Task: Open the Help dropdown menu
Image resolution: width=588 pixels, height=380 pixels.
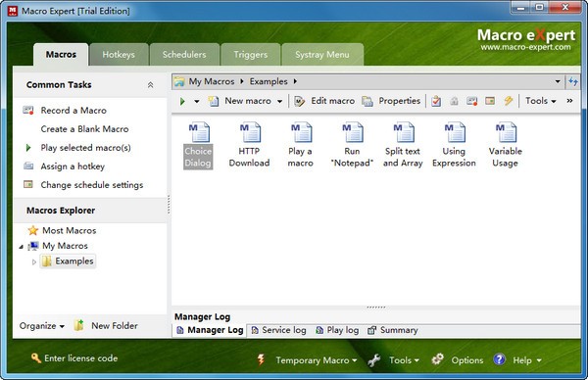Action: pyautogui.click(x=527, y=360)
